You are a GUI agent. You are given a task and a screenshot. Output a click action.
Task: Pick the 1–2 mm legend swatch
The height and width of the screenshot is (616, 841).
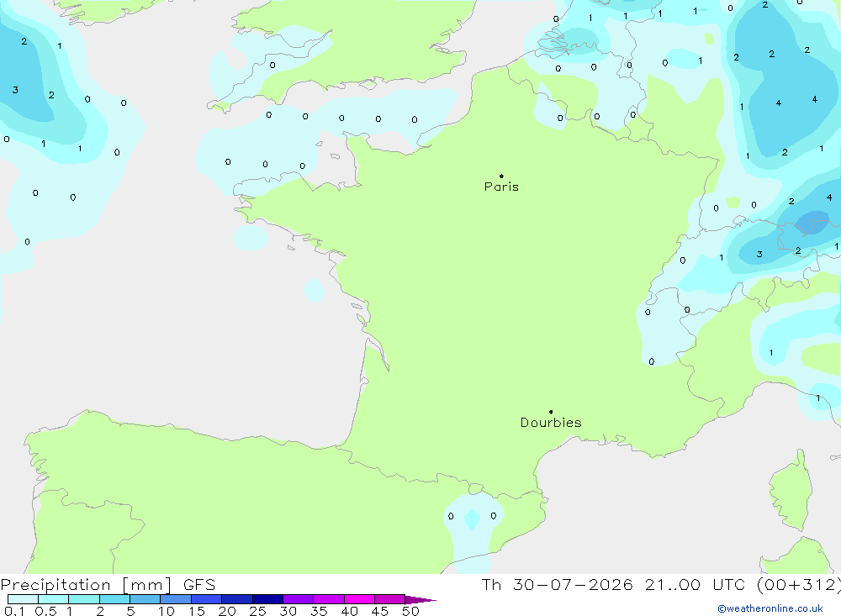84,599
